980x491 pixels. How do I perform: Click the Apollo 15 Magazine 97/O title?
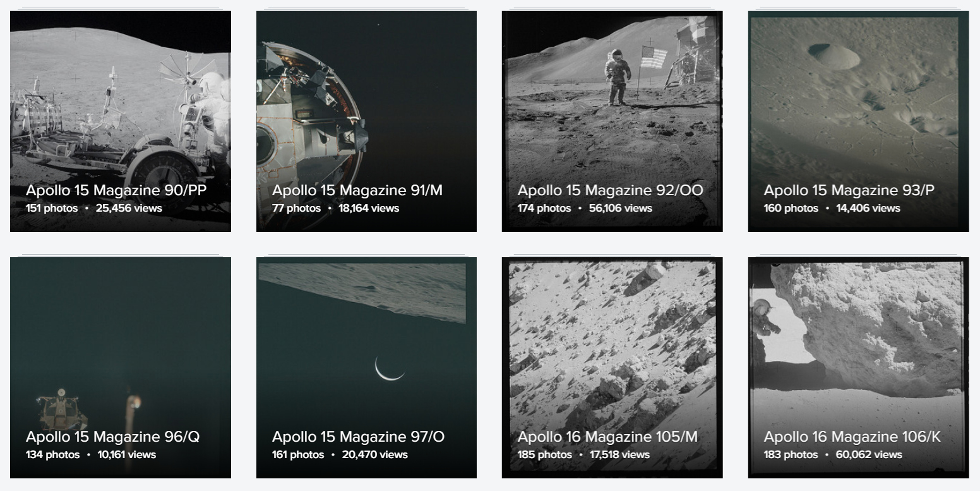click(x=358, y=437)
